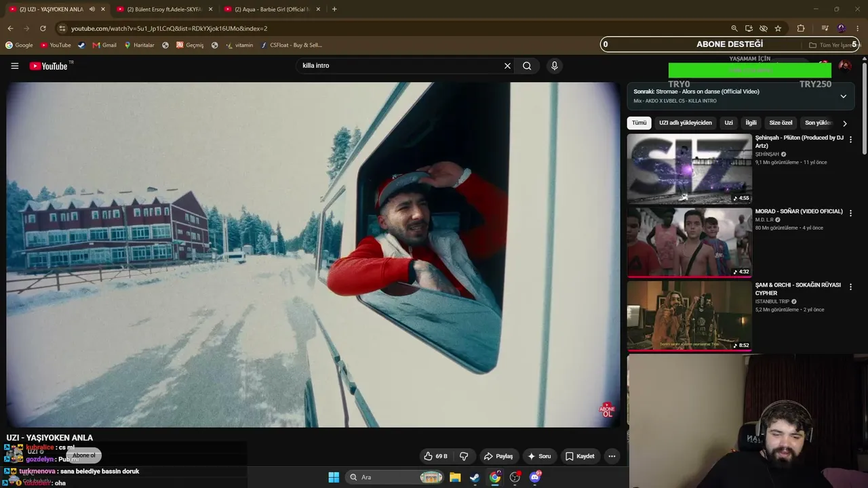
Task: Open the YouTube hamburger guide menu
Action: pyautogui.click(x=14, y=66)
